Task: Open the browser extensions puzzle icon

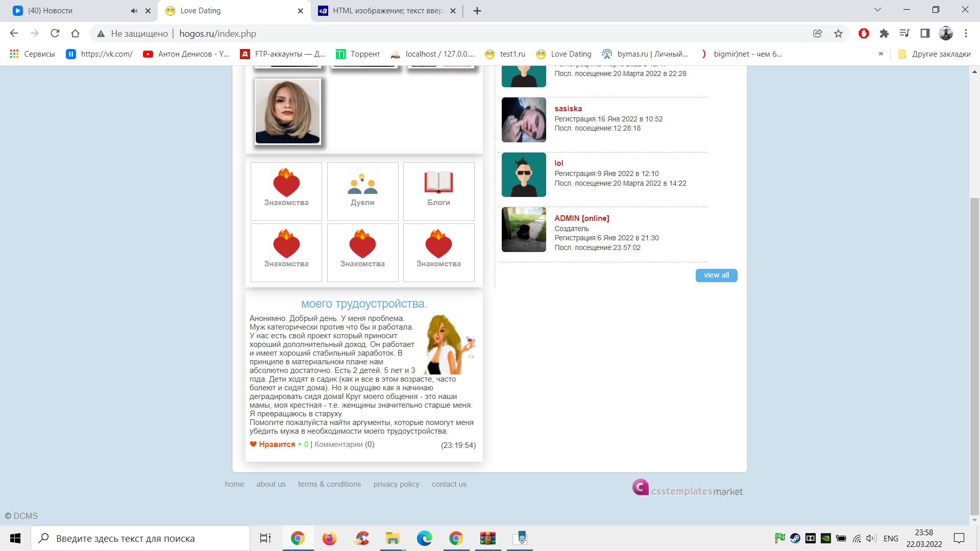Action: tap(884, 34)
